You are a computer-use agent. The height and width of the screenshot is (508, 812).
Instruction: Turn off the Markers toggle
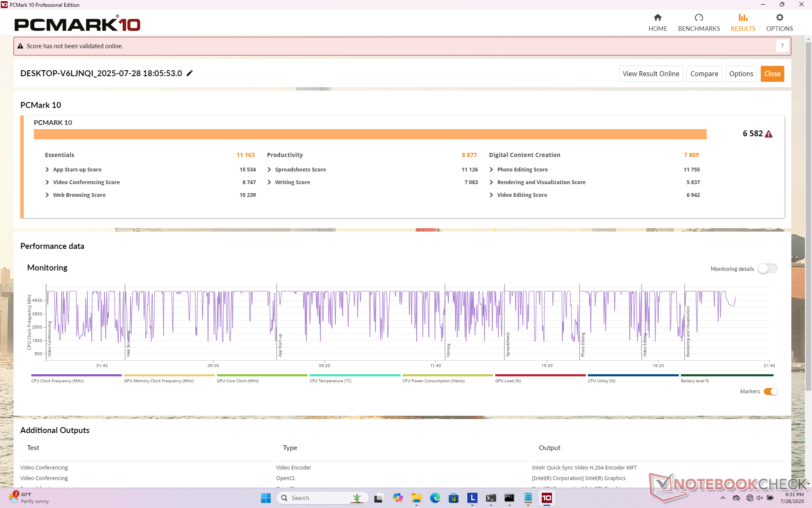point(770,392)
